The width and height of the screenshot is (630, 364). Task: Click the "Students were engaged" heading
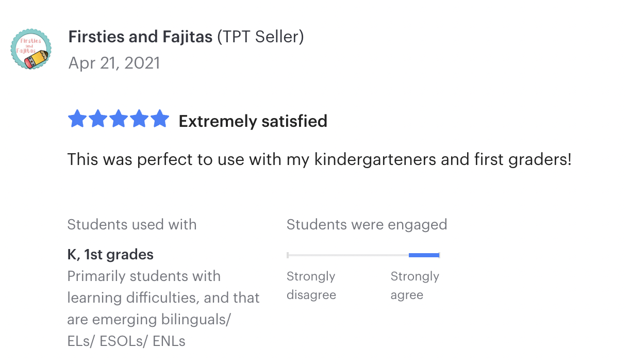click(x=367, y=225)
